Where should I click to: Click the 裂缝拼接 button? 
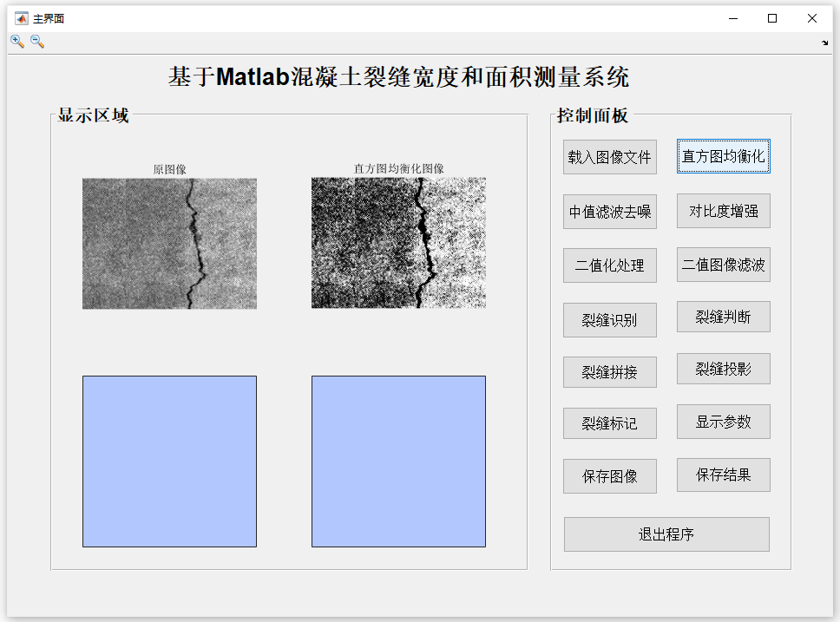[x=610, y=372]
